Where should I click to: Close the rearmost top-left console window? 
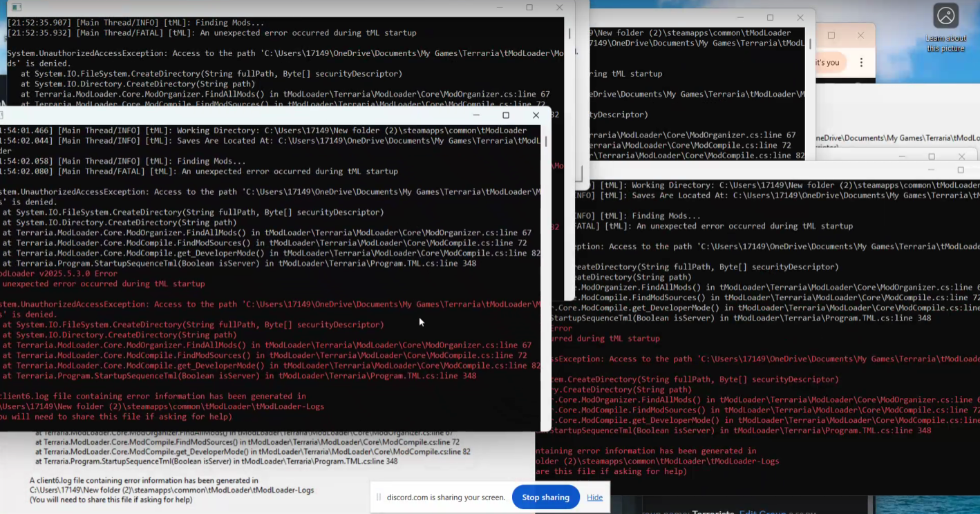click(560, 8)
